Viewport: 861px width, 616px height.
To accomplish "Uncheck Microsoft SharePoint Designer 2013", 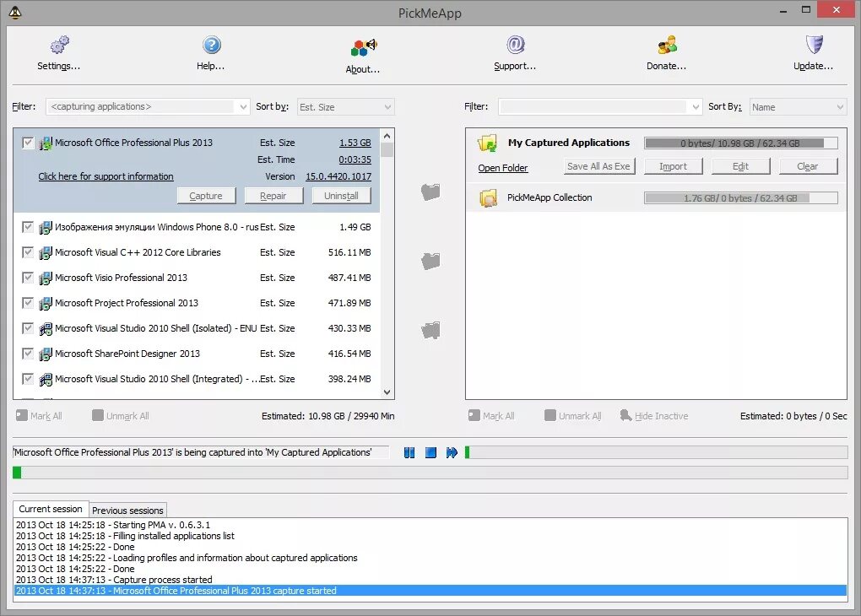I will point(28,353).
